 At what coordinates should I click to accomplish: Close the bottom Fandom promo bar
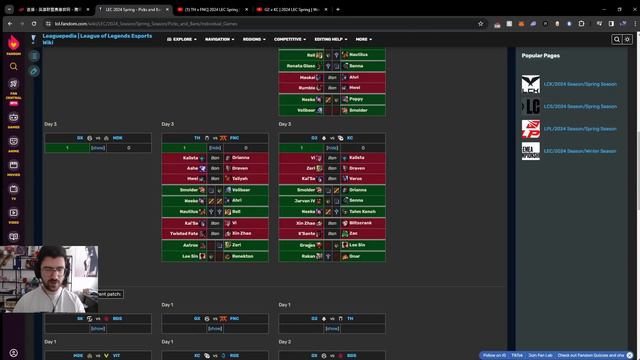(629, 356)
